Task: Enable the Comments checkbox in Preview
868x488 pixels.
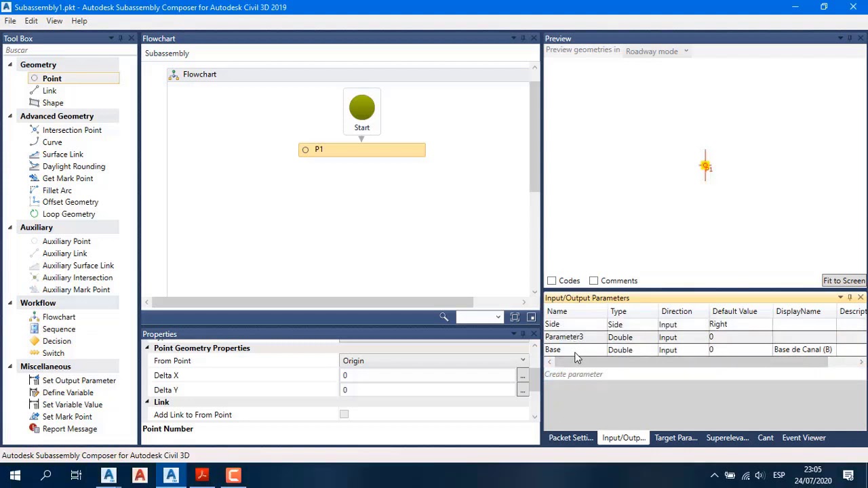Action: 594,281
